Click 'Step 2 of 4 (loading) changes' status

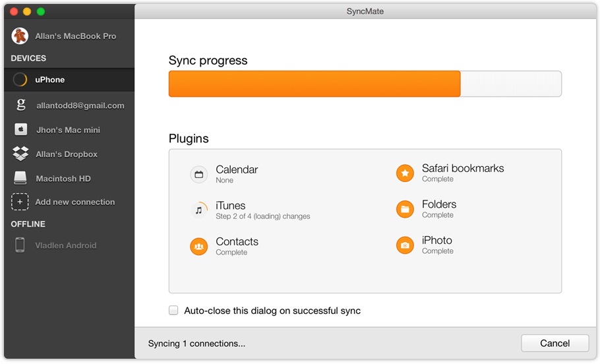pyautogui.click(x=263, y=216)
